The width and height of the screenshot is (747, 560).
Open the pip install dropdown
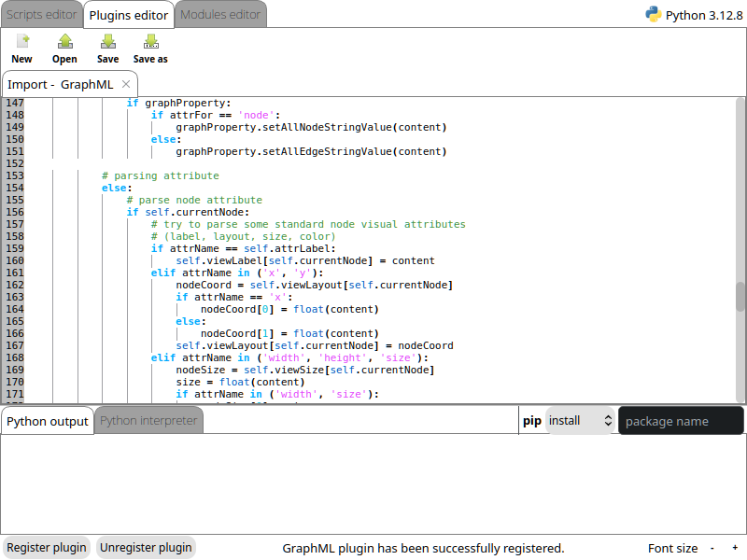(x=579, y=421)
